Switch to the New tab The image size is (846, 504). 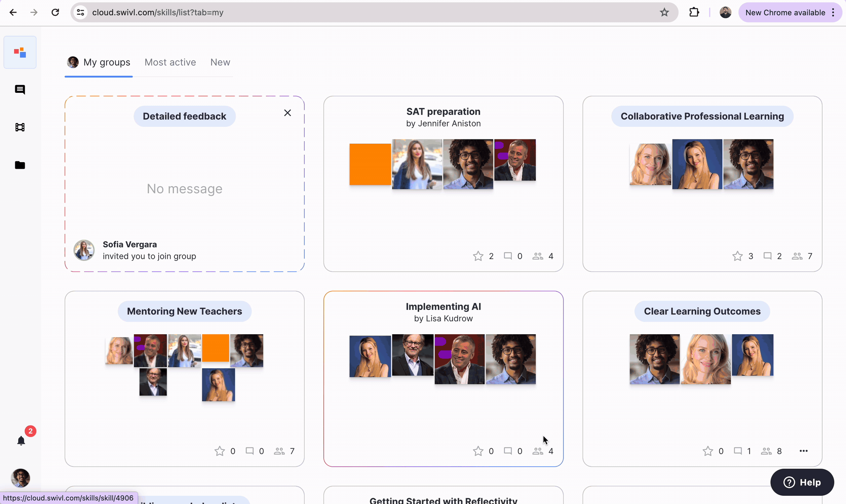(220, 62)
